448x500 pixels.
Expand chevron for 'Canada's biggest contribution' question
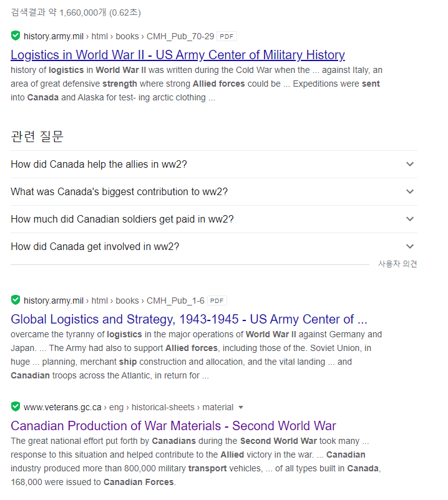point(410,191)
